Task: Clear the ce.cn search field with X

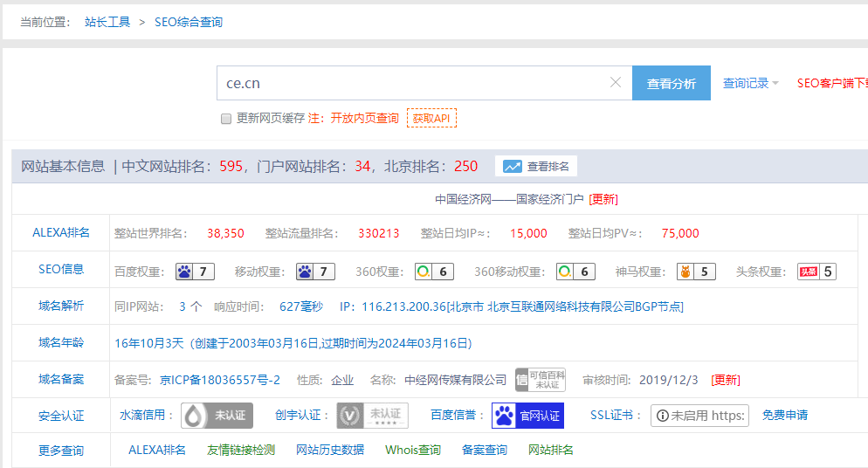Action: pos(615,82)
